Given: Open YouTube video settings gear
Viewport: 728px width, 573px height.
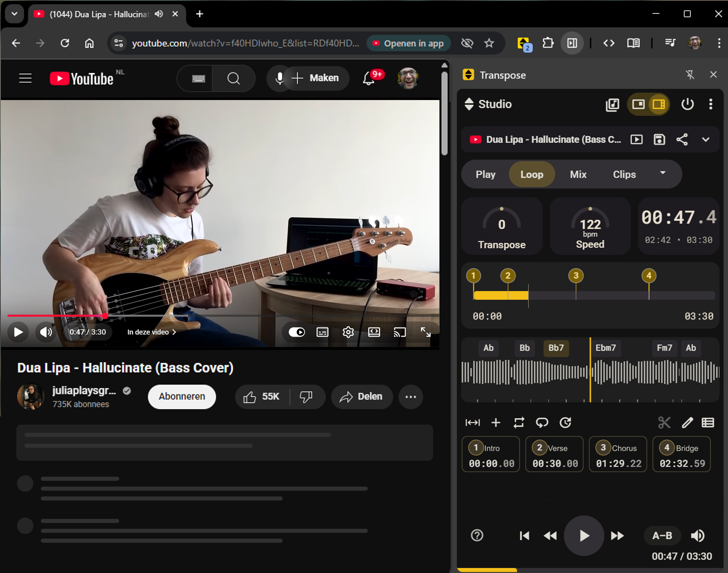Looking at the screenshot, I should pyautogui.click(x=348, y=332).
